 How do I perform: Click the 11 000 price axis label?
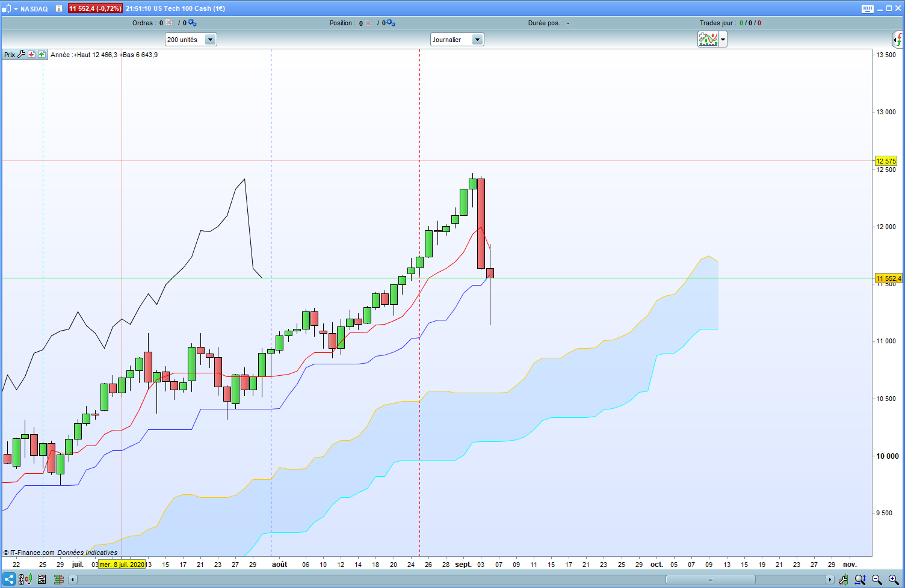point(886,341)
